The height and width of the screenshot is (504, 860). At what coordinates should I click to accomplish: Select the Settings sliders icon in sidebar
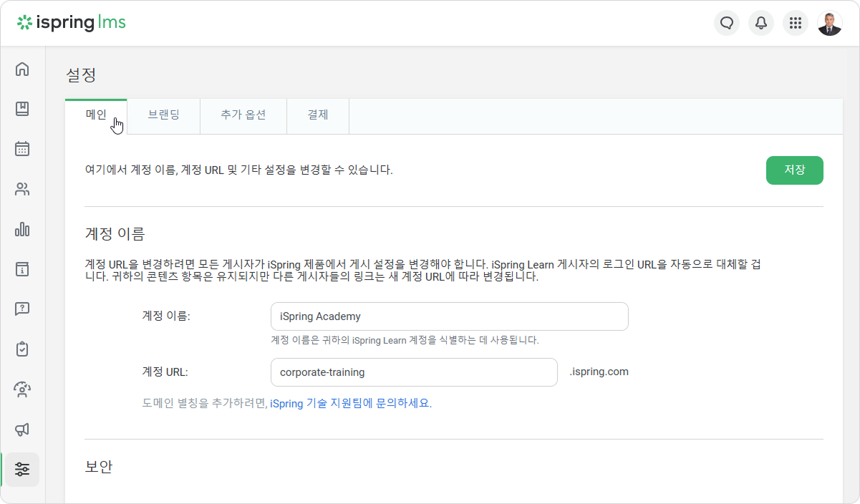(22, 470)
